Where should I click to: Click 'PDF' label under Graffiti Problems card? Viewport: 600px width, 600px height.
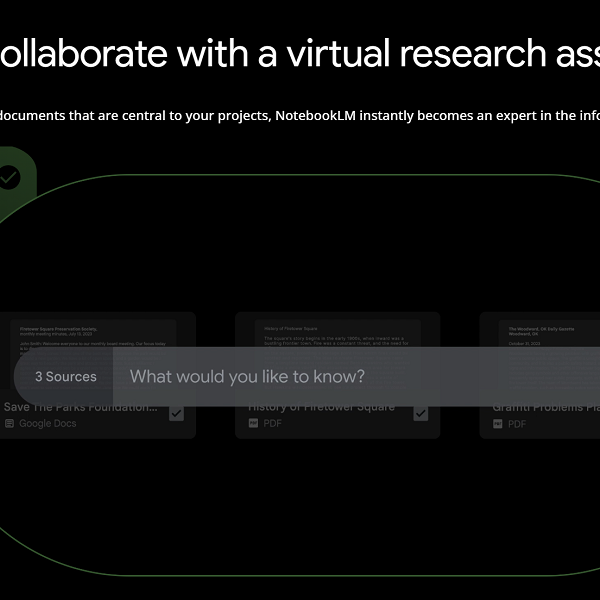click(517, 424)
